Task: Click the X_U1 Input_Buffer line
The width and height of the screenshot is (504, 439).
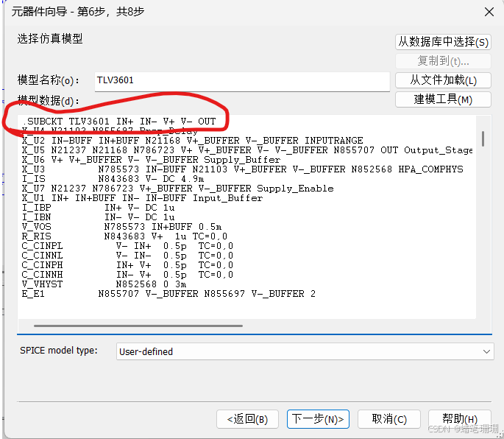Action: click(143, 198)
